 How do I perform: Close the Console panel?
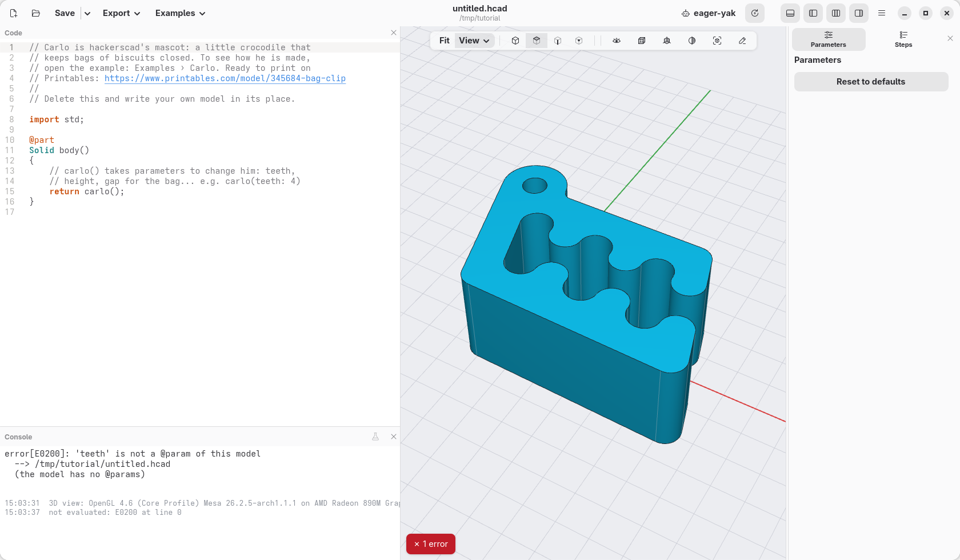[394, 437]
